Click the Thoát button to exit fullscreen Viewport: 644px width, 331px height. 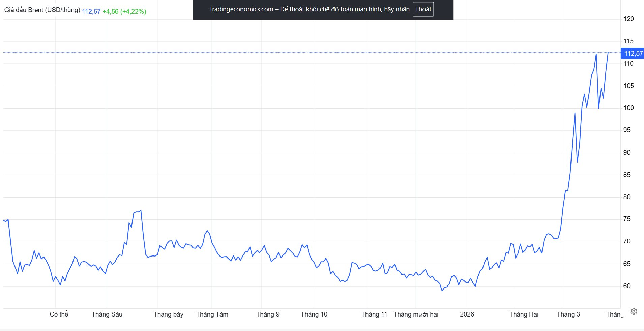[423, 9]
